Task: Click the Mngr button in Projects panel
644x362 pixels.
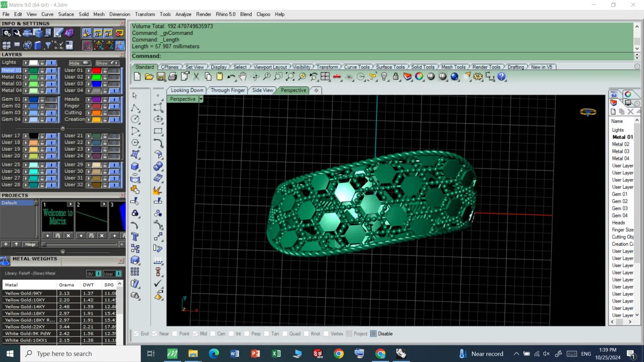Action: pos(30,244)
